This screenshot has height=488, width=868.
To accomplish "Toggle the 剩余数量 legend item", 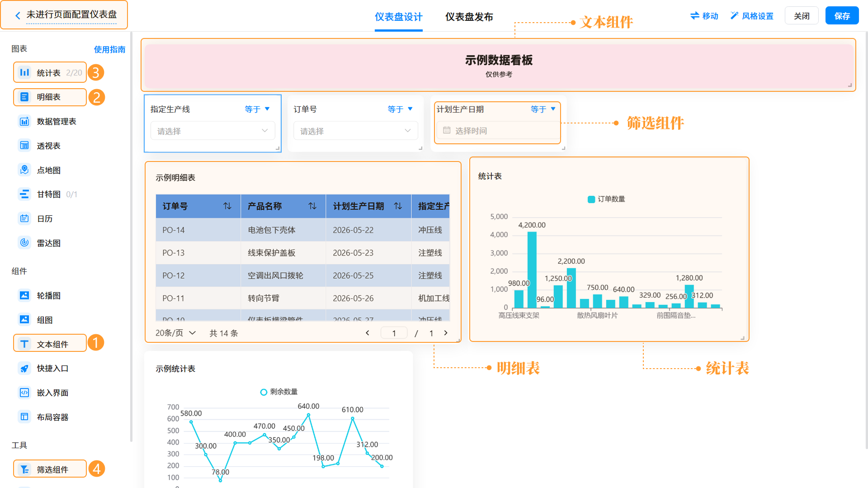I will [279, 392].
